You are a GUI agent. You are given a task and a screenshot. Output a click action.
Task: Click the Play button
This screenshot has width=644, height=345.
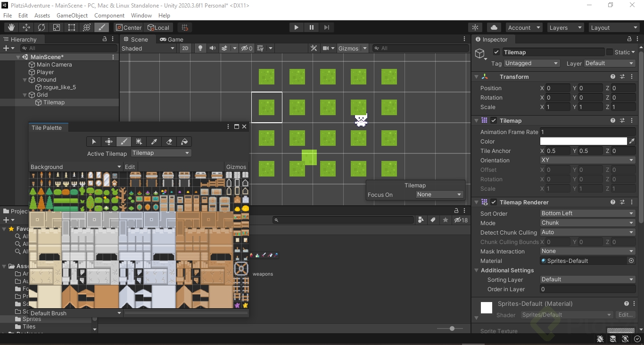(296, 27)
